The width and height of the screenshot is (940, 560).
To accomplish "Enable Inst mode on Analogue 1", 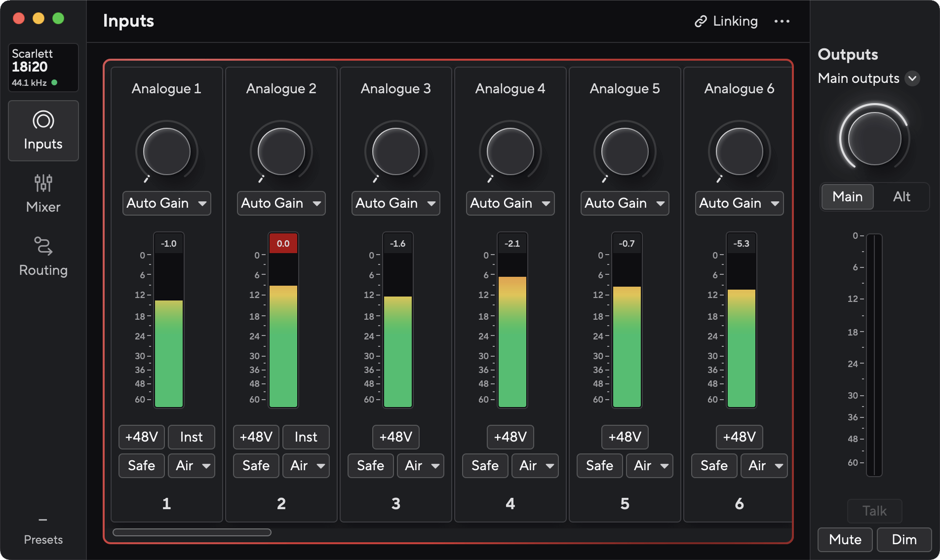I will (192, 437).
